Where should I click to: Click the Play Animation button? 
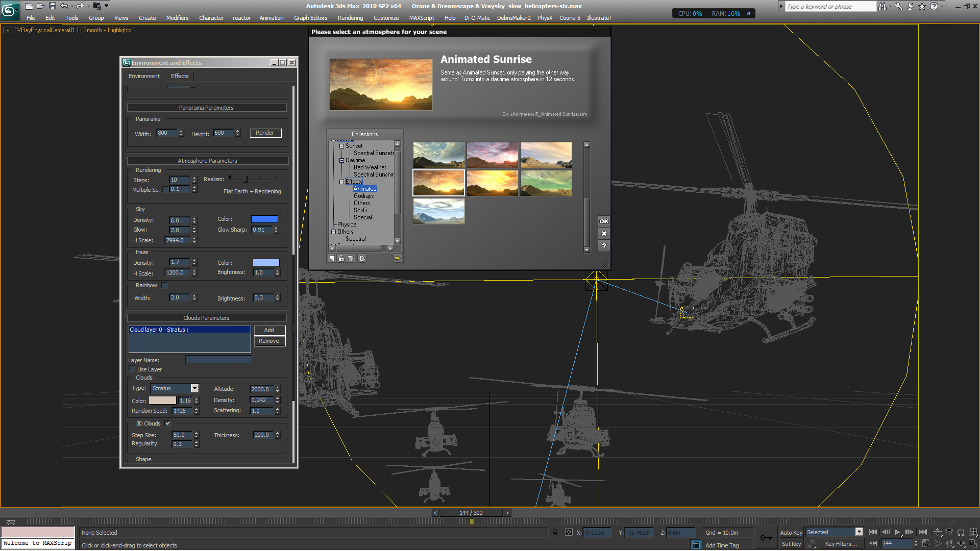point(897,532)
